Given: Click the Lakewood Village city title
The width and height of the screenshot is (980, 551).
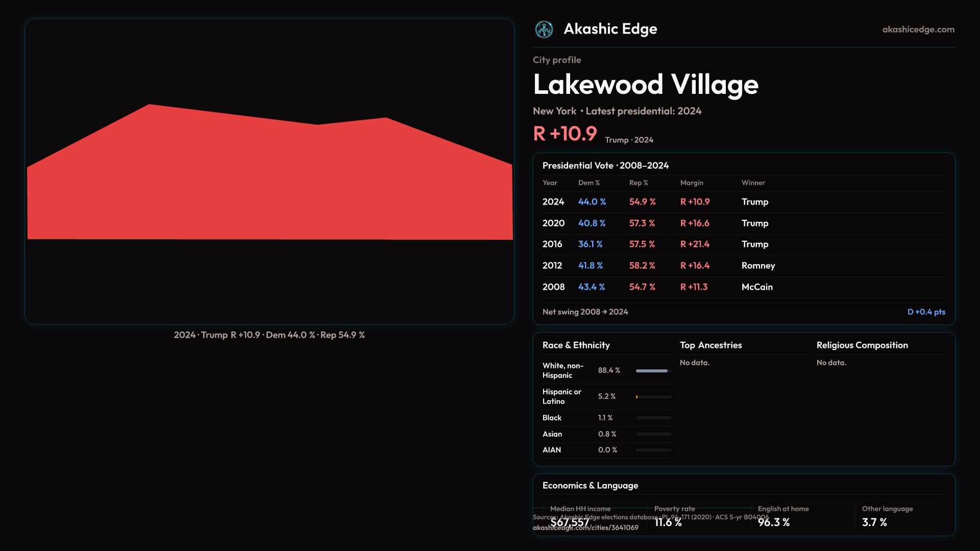Looking at the screenshot, I should coord(646,85).
